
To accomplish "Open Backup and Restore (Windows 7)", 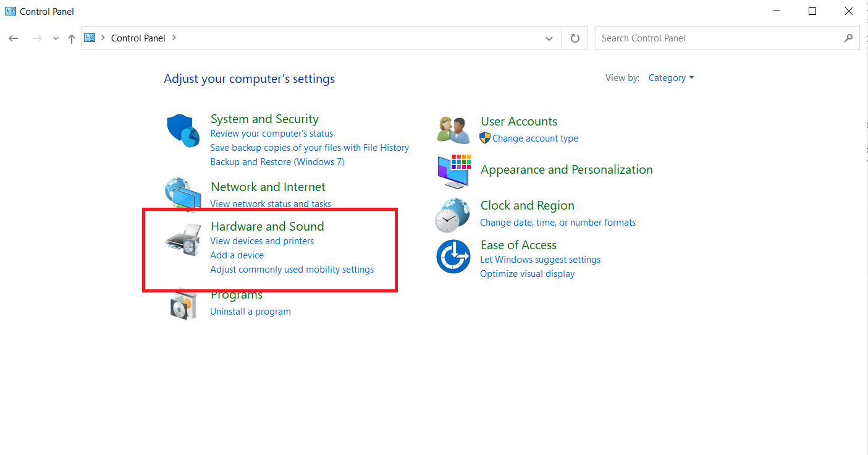I will (x=277, y=162).
